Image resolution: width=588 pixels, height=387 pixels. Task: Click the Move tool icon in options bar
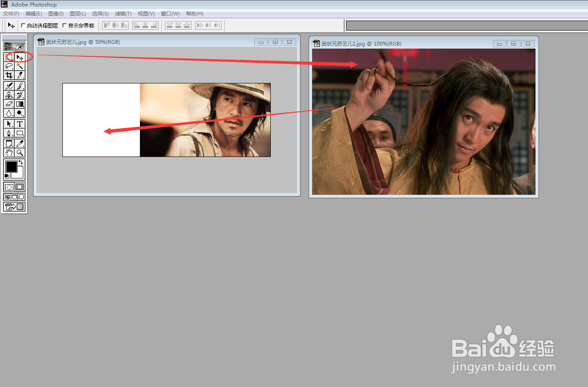[x=11, y=25]
